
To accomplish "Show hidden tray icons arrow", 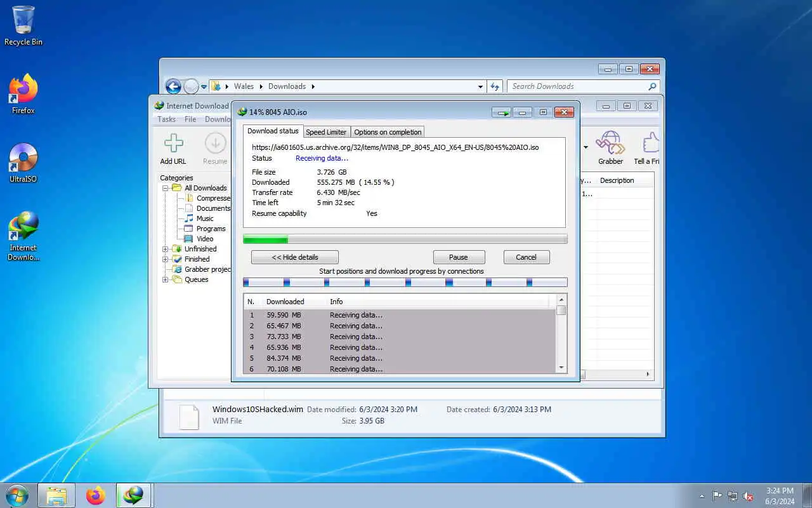I will point(702,496).
